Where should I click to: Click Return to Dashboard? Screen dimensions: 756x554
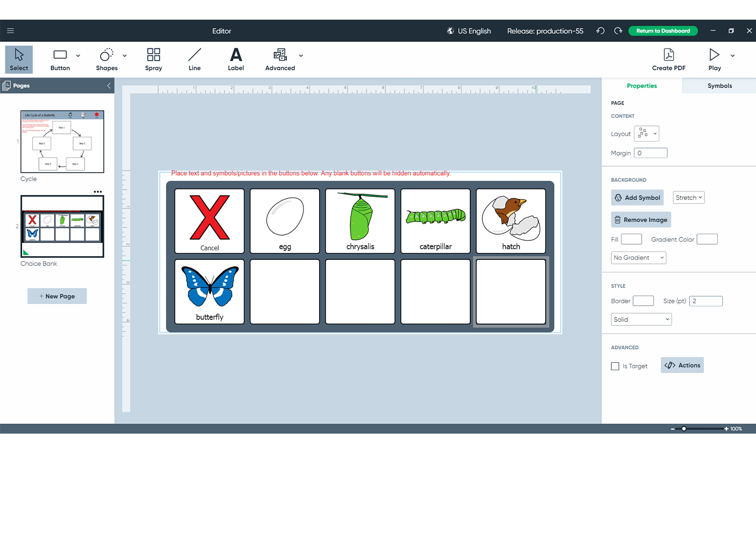point(663,31)
